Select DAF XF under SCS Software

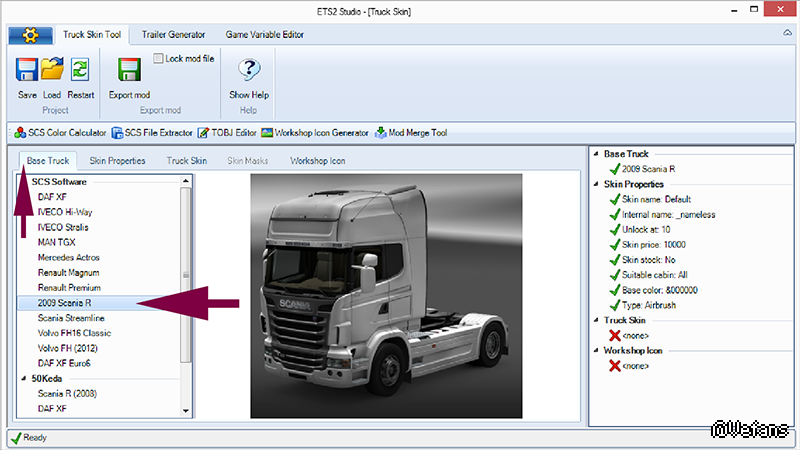[52, 197]
